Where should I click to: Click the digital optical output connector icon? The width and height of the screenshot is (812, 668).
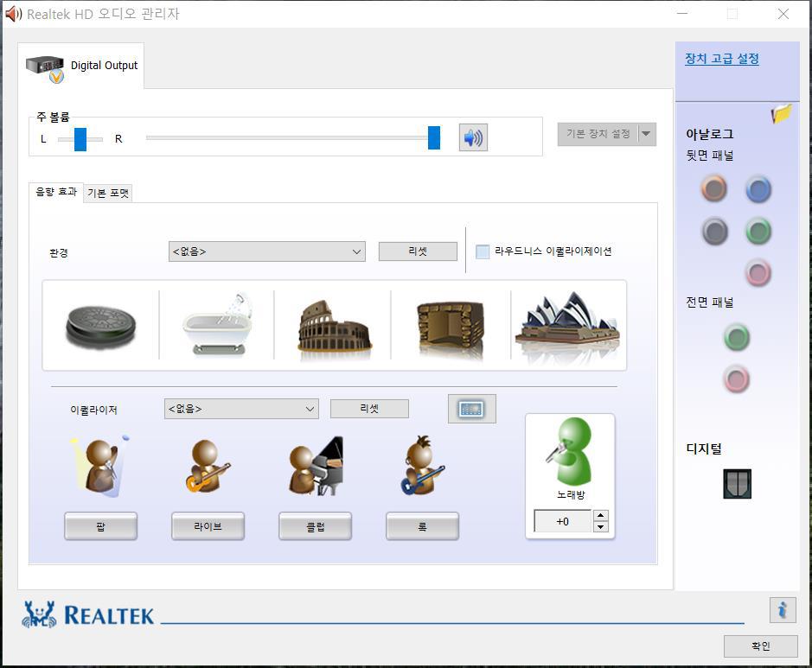point(737,484)
